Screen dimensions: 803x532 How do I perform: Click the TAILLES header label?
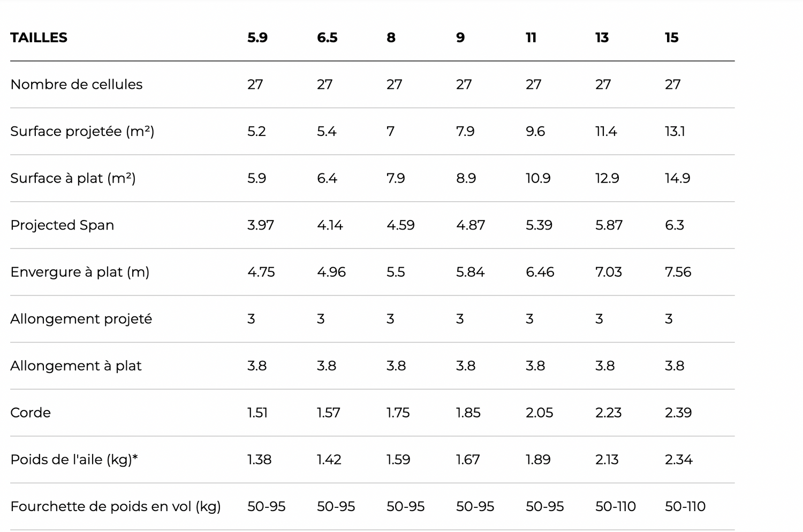pyautogui.click(x=39, y=37)
